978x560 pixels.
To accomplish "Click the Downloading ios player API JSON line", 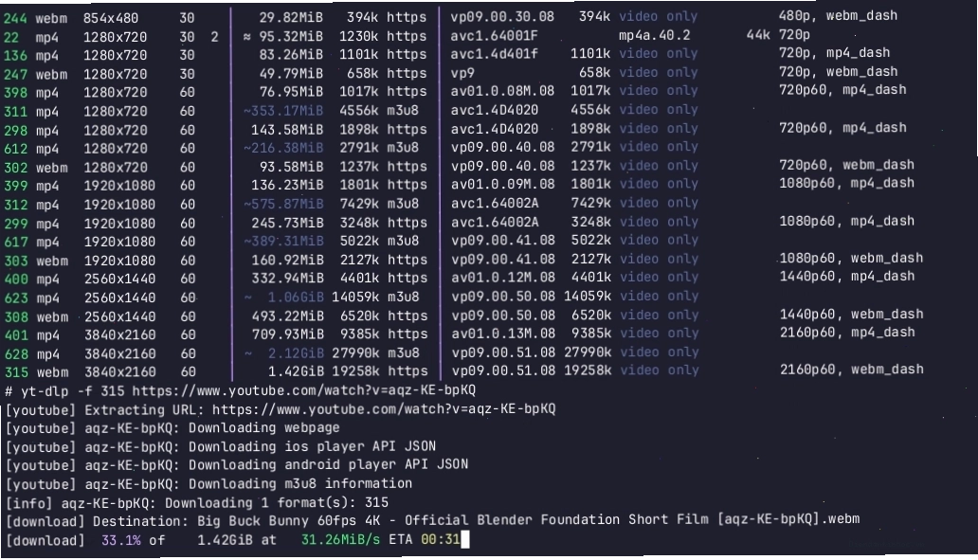I will point(221,447).
